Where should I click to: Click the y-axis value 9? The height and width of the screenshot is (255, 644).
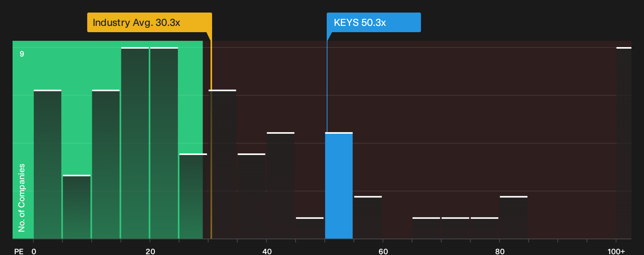point(22,54)
